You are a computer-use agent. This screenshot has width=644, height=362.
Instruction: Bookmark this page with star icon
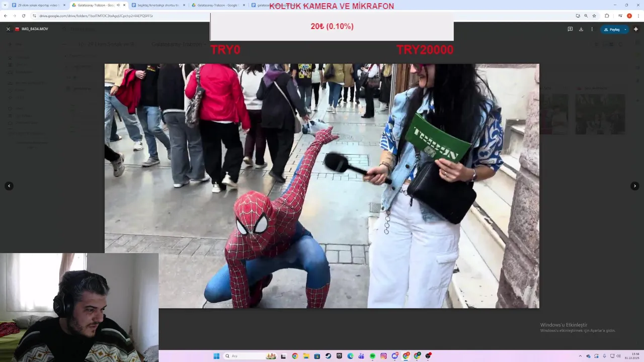click(x=594, y=16)
